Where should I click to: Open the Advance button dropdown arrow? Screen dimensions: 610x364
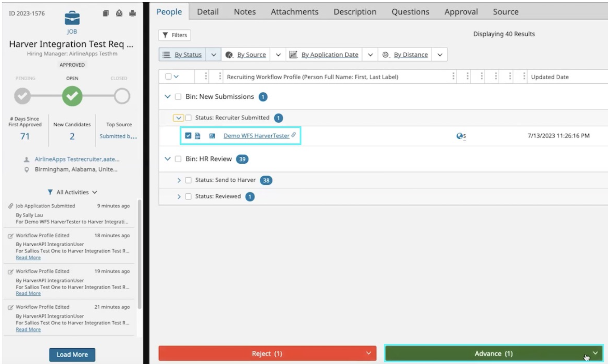(595, 353)
